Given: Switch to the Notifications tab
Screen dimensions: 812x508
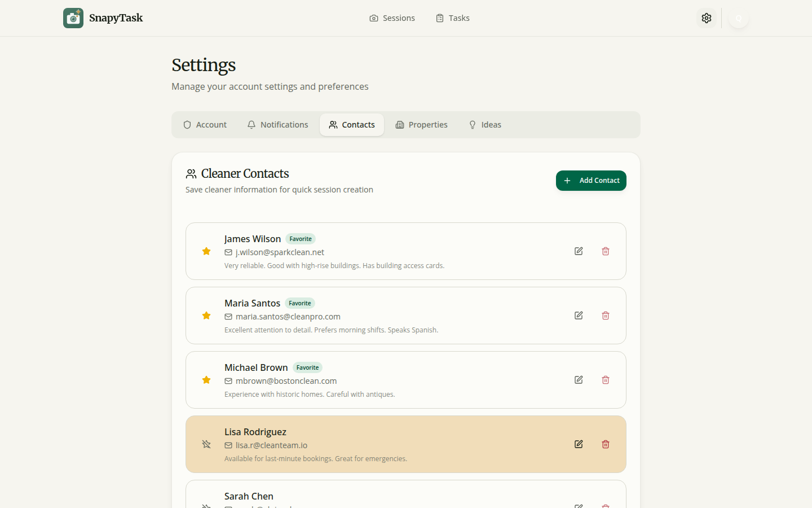Looking at the screenshot, I should 277,124.
